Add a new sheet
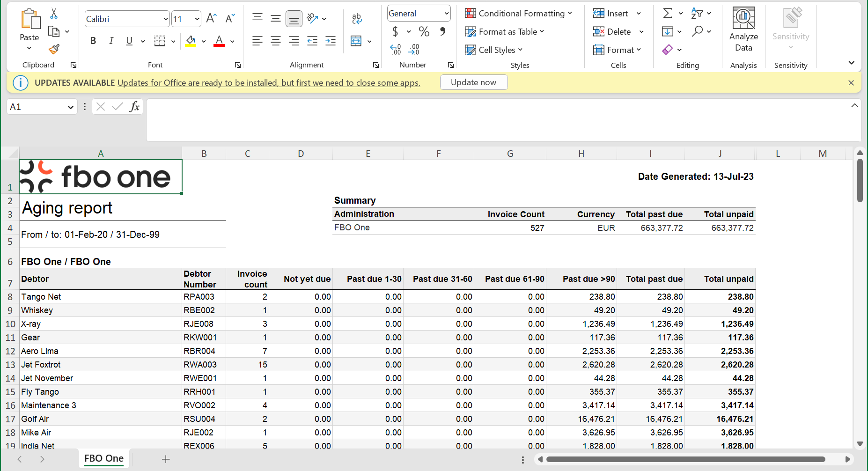The width and height of the screenshot is (868, 471). pos(166,459)
